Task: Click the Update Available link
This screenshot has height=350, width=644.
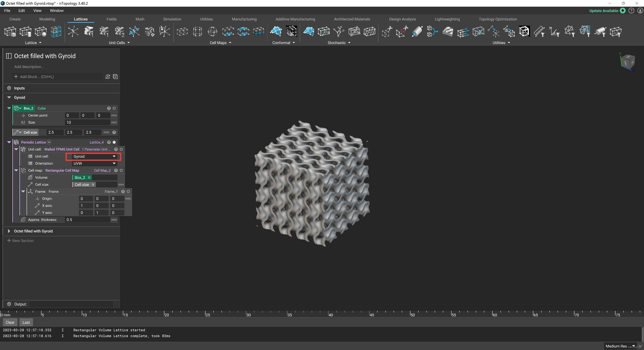Action: (x=604, y=11)
